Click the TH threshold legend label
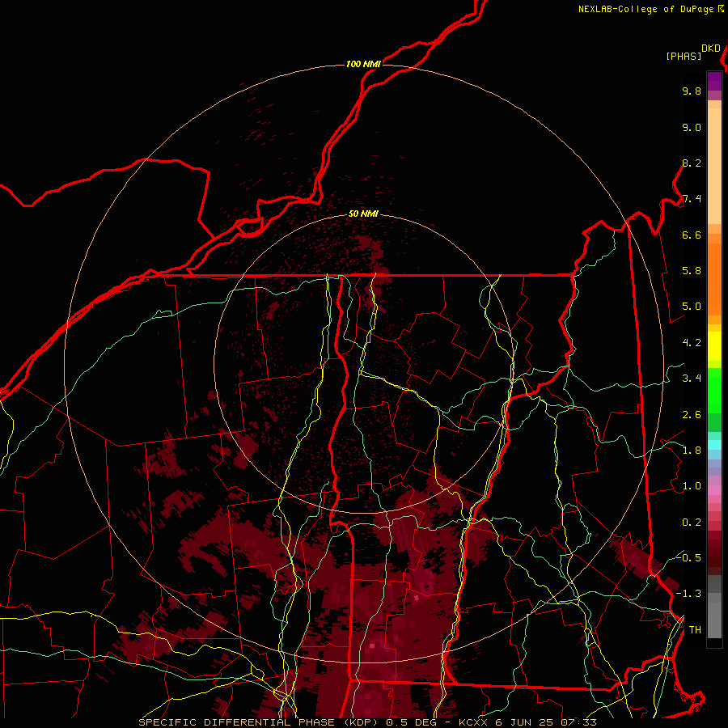Image resolution: width=728 pixels, height=728 pixels. 695,630
